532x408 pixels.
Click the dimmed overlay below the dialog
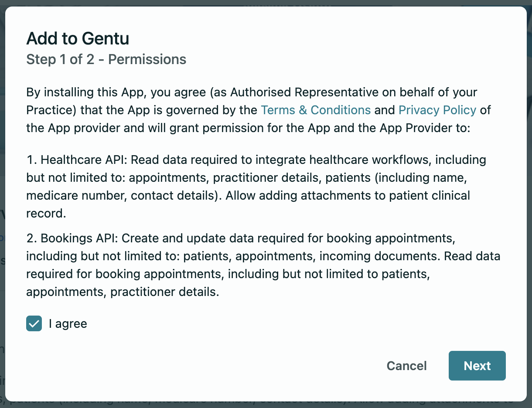click(266, 405)
